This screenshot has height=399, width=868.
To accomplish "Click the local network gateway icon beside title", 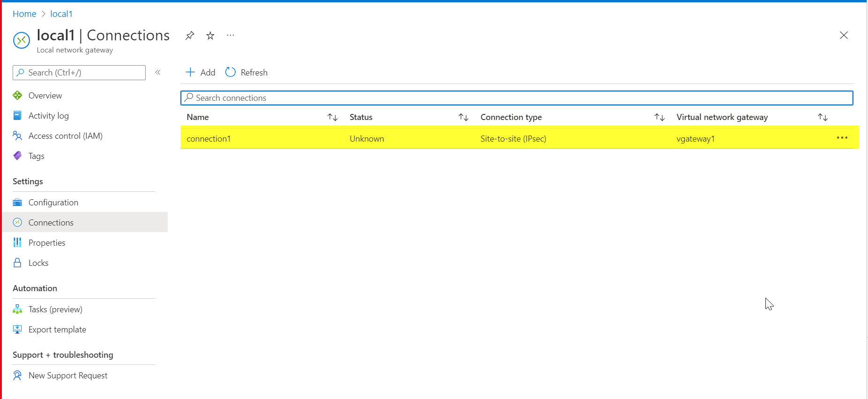I will click(22, 40).
